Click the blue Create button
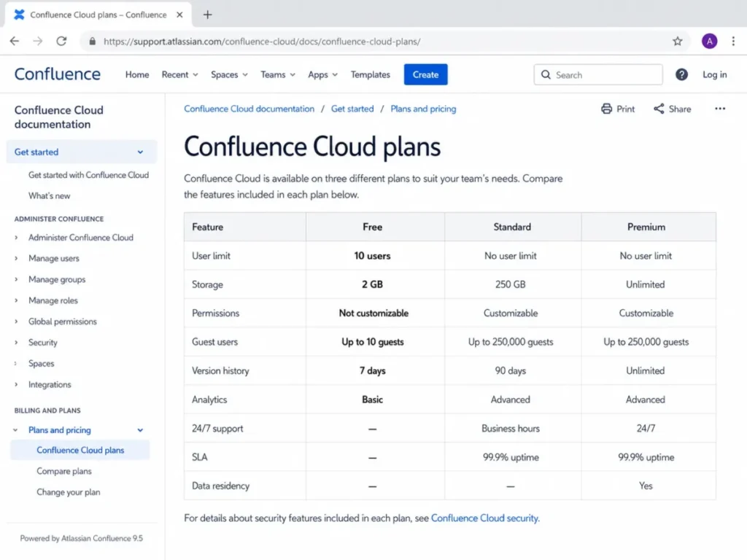This screenshot has width=747, height=560. [x=425, y=74]
